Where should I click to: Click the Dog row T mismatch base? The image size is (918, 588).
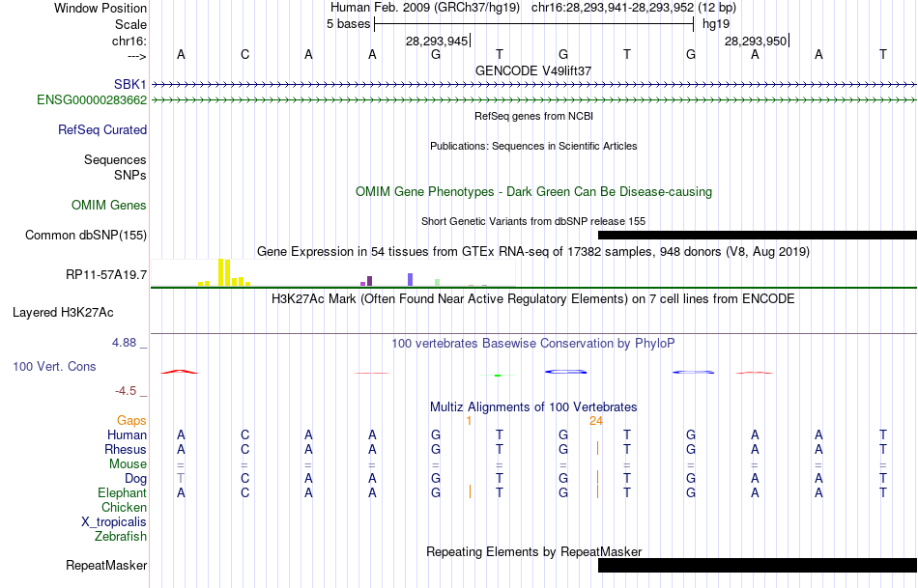point(181,479)
